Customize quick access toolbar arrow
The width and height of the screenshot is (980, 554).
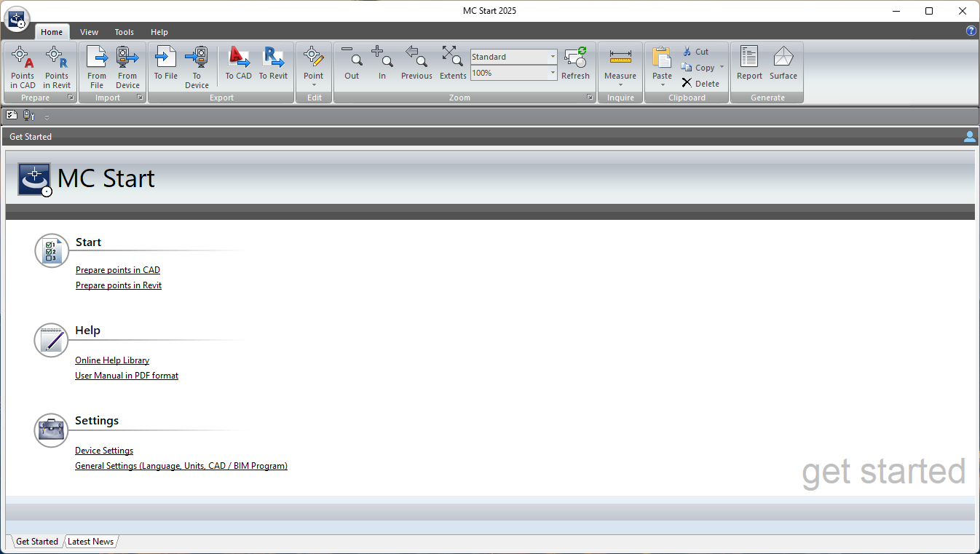[x=47, y=116]
